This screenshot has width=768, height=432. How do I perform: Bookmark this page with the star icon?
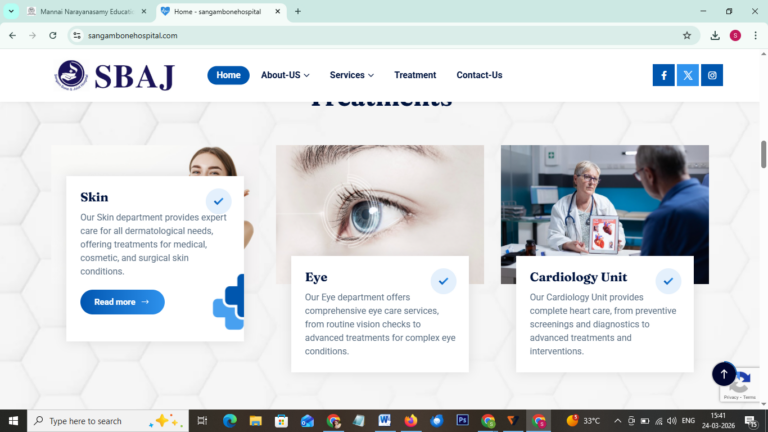click(687, 35)
